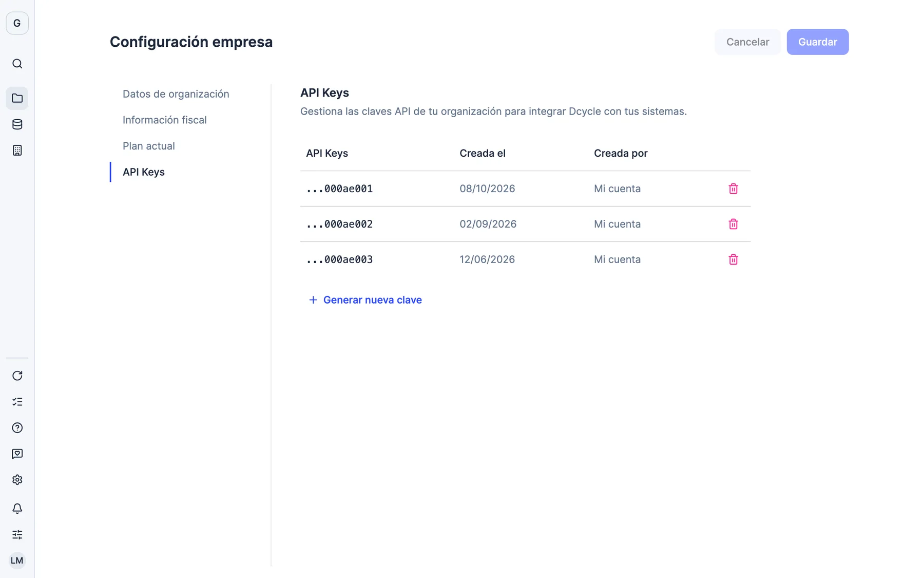924x578 pixels.
Task: Delete API key ...000ae003
Action: click(733, 259)
